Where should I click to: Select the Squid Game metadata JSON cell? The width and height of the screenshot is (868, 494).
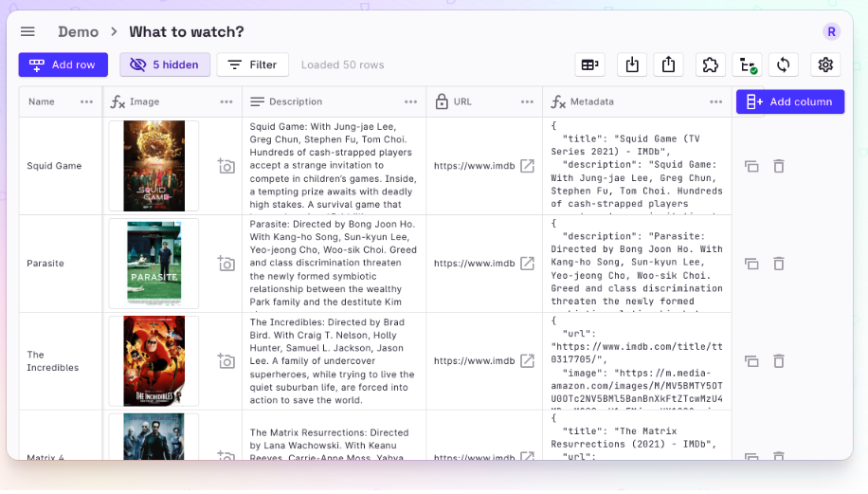tap(637, 166)
